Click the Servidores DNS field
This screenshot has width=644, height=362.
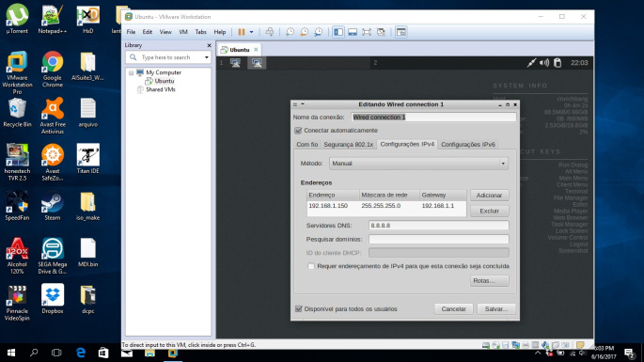pos(439,226)
